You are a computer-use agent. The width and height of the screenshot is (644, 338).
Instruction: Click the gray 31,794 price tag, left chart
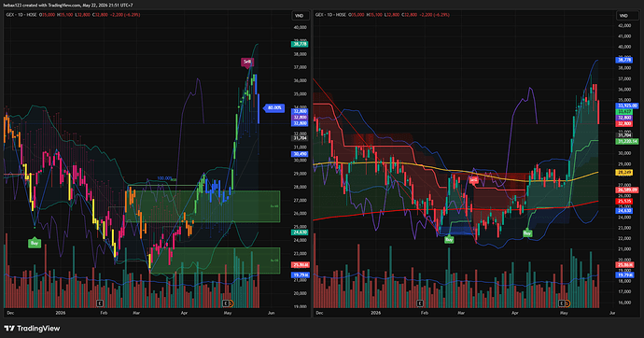click(x=300, y=138)
